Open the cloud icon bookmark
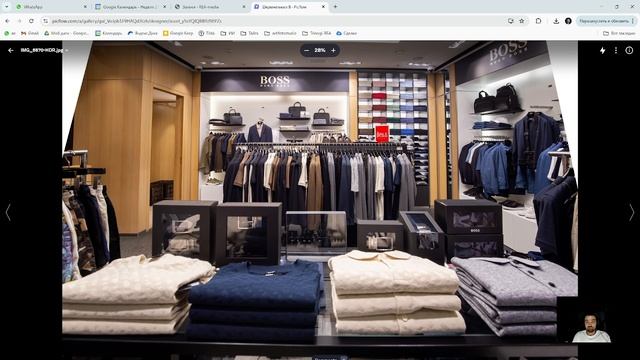The width and height of the screenshot is (640, 360). (x=346, y=33)
